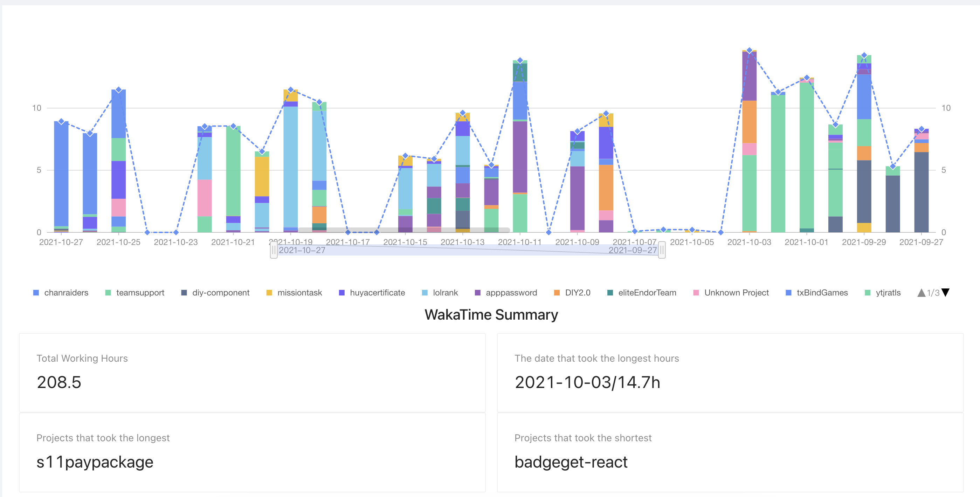980x497 pixels.
Task: Click the slider end label 2021-09-27
Action: [633, 250]
